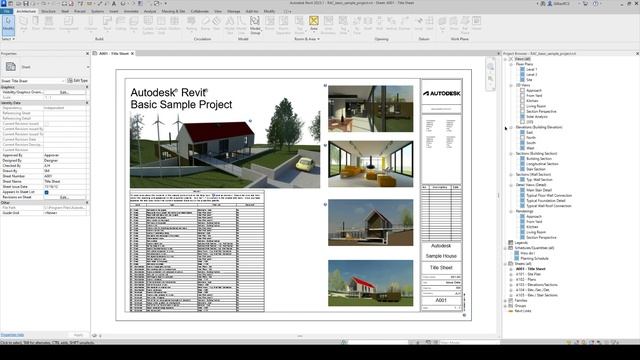Viewport: 640px width, 360px height.
Task: Toggle the Approach 3D view checkbox icon
Action: coord(522,91)
